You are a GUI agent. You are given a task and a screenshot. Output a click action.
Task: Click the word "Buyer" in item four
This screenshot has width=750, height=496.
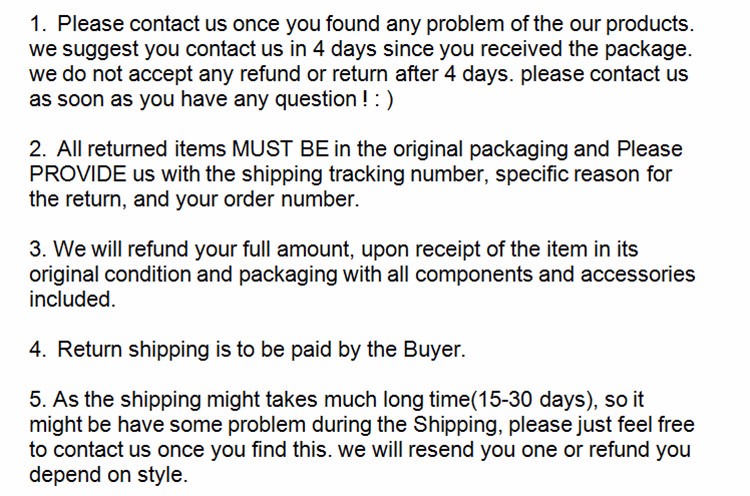click(x=430, y=349)
